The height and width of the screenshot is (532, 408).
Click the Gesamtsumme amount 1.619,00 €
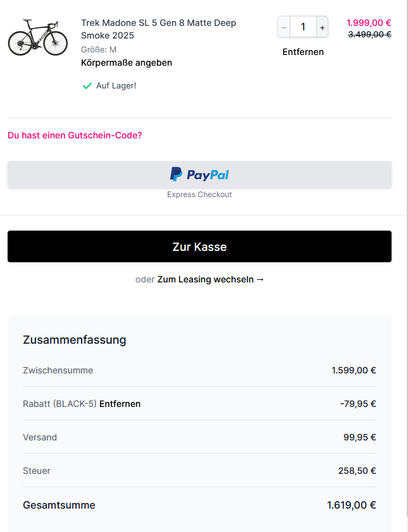point(351,505)
